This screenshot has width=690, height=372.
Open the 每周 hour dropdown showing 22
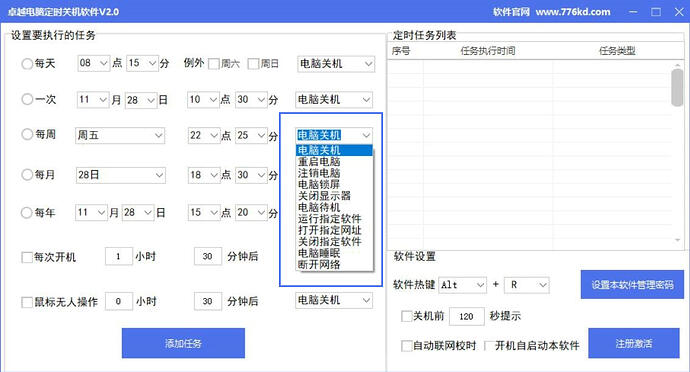(204, 135)
